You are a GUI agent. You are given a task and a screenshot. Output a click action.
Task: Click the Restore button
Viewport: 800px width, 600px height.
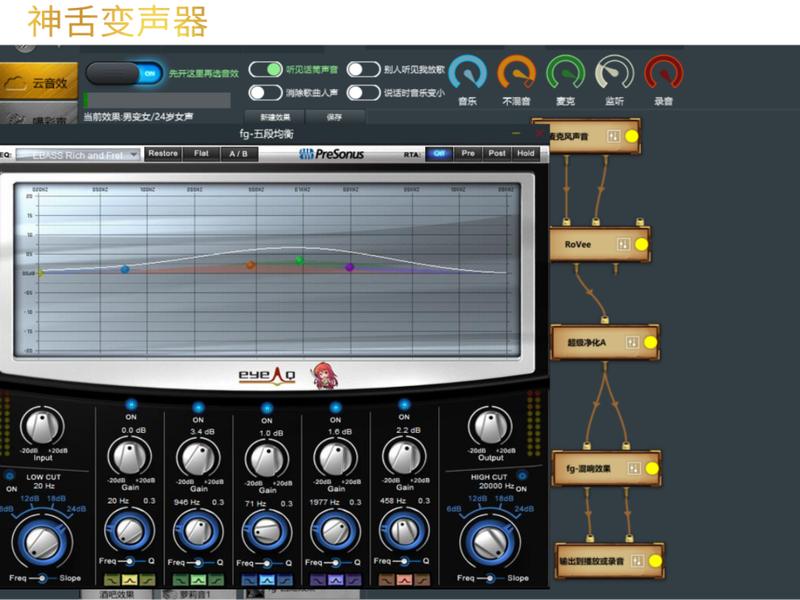point(163,153)
